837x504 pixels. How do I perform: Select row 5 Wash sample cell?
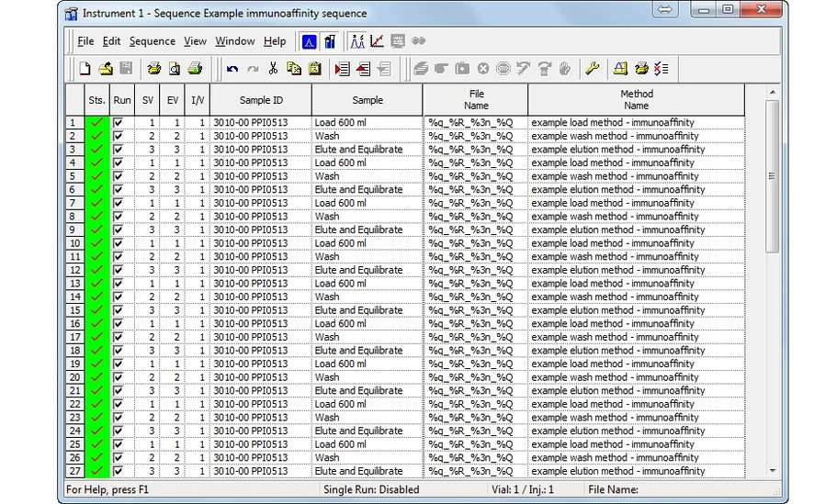click(x=368, y=176)
